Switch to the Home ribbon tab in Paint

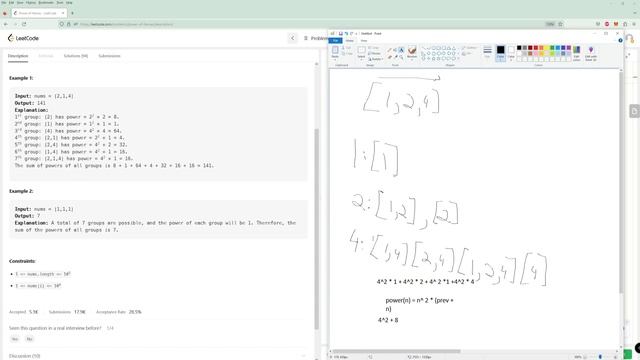click(x=349, y=40)
